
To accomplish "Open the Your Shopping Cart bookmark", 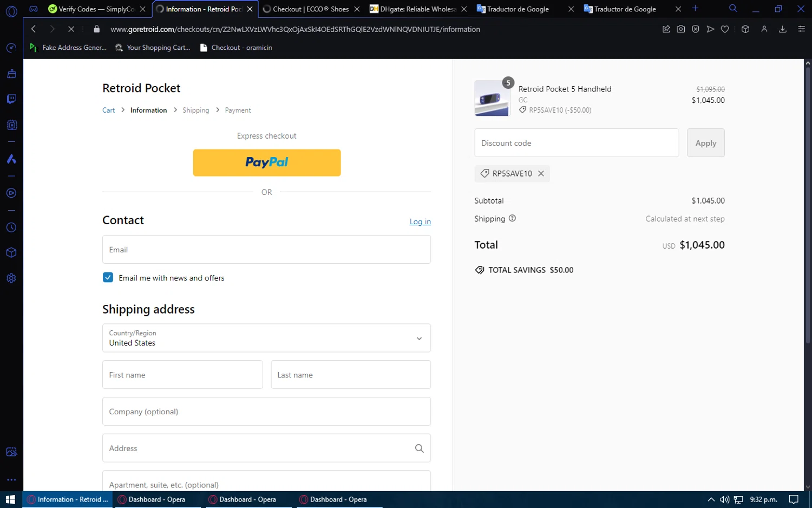I will [153, 48].
